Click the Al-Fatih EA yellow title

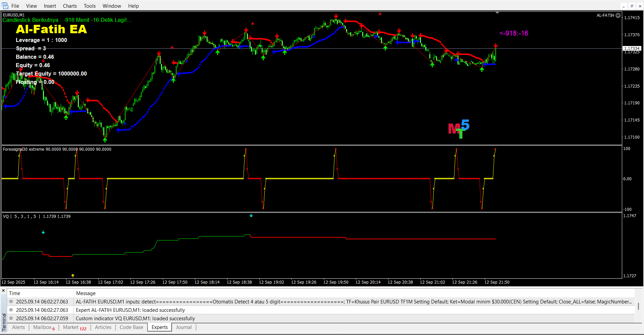tap(51, 30)
